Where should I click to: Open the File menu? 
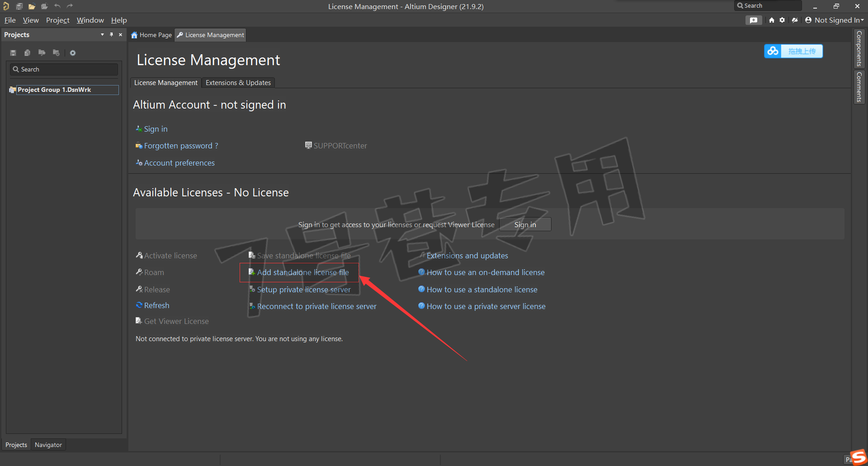point(10,20)
